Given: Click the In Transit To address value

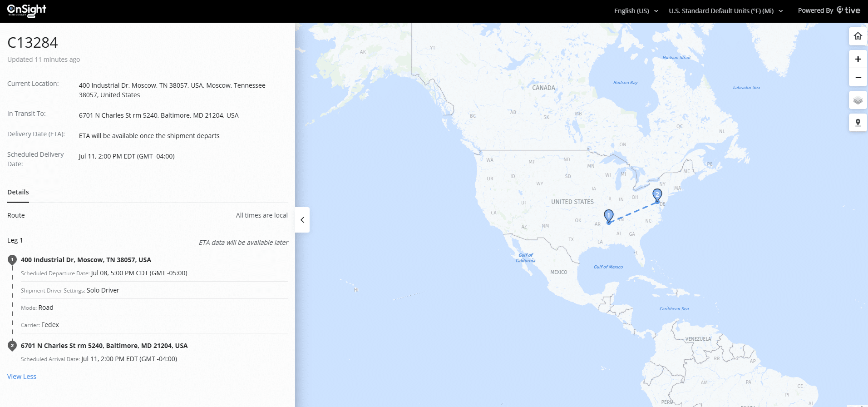Looking at the screenshot, I should (x=158, y=115).
